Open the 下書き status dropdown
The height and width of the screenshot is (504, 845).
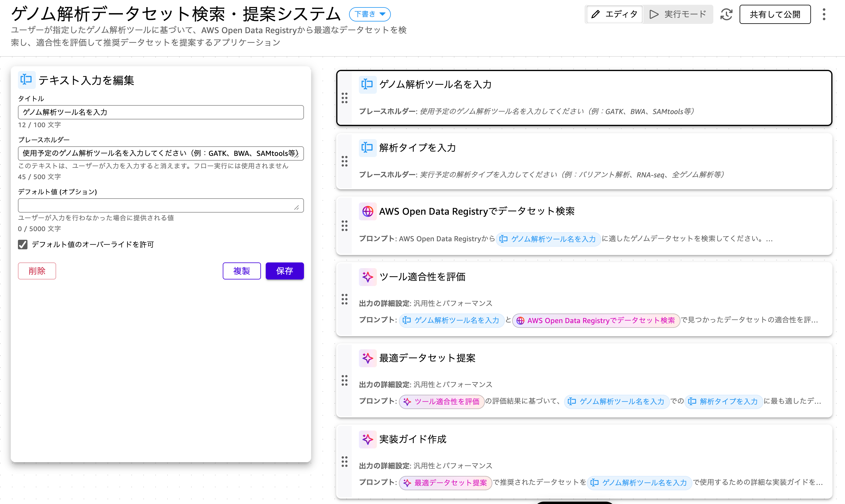(x=370, y=14)
